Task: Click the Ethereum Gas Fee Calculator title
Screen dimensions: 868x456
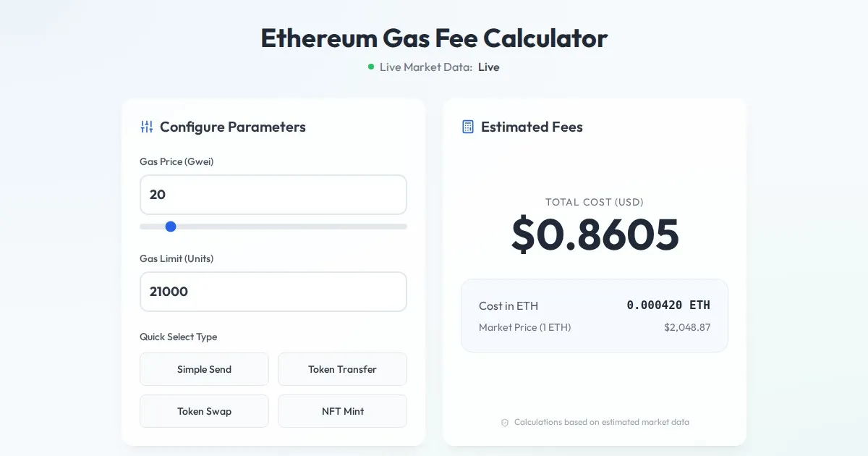Action: tap(434, 38)
